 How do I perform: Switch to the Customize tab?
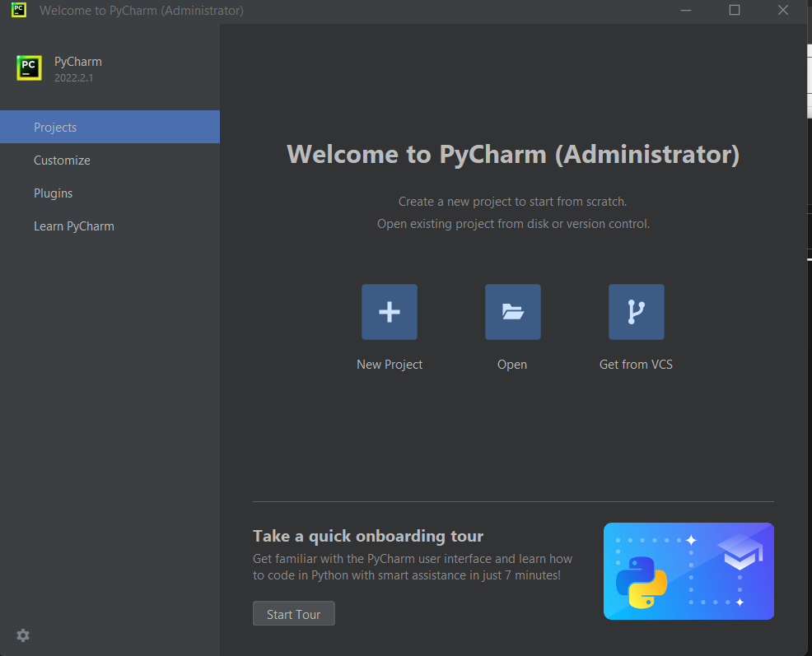pos(110,160)
